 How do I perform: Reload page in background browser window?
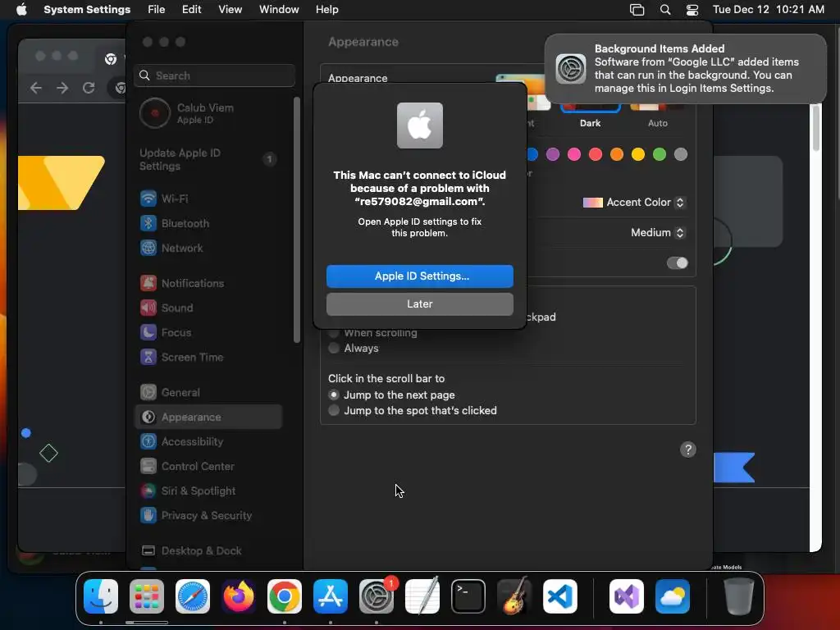coord(89,88)
